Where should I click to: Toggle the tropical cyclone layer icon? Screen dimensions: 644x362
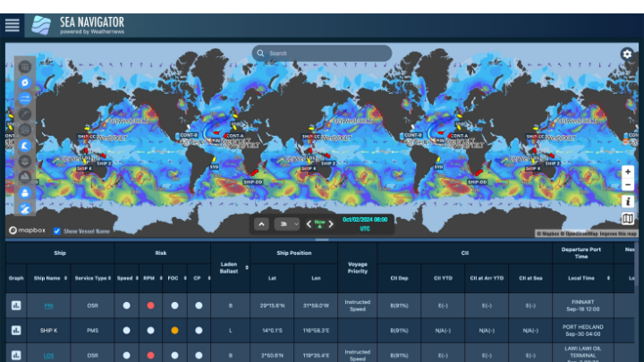pos(25,82)
